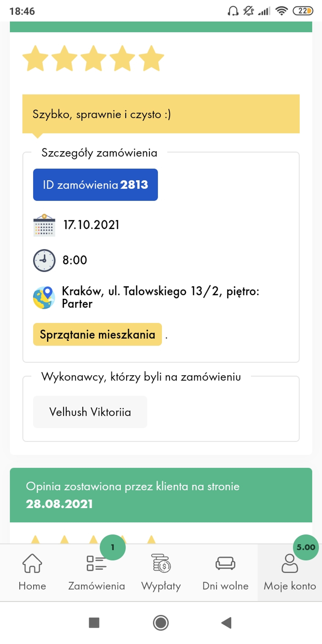
Task: Tap the 5.00 rating badge
Action: [x=306, y=547]
